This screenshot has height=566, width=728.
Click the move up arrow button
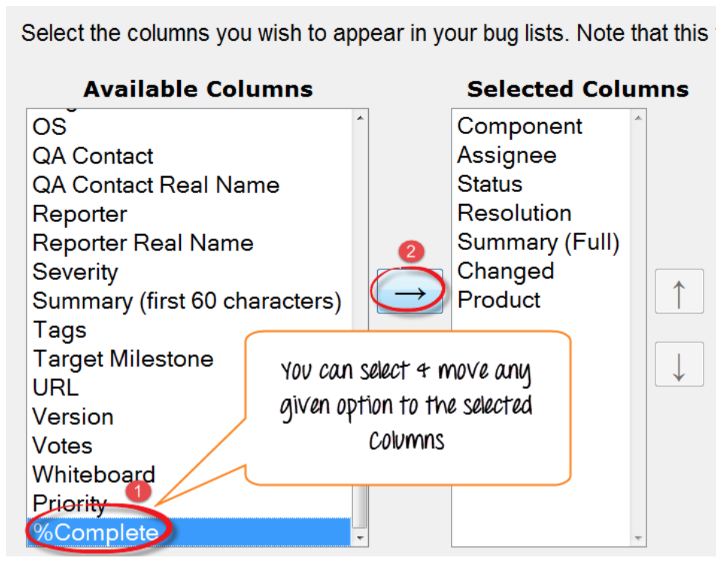[x=679, y=291]
